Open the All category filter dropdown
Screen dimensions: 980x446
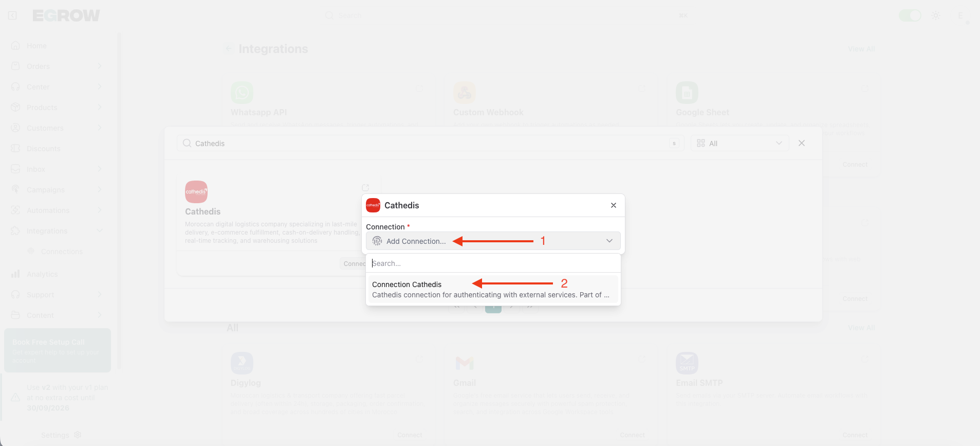tap(739, 144)
